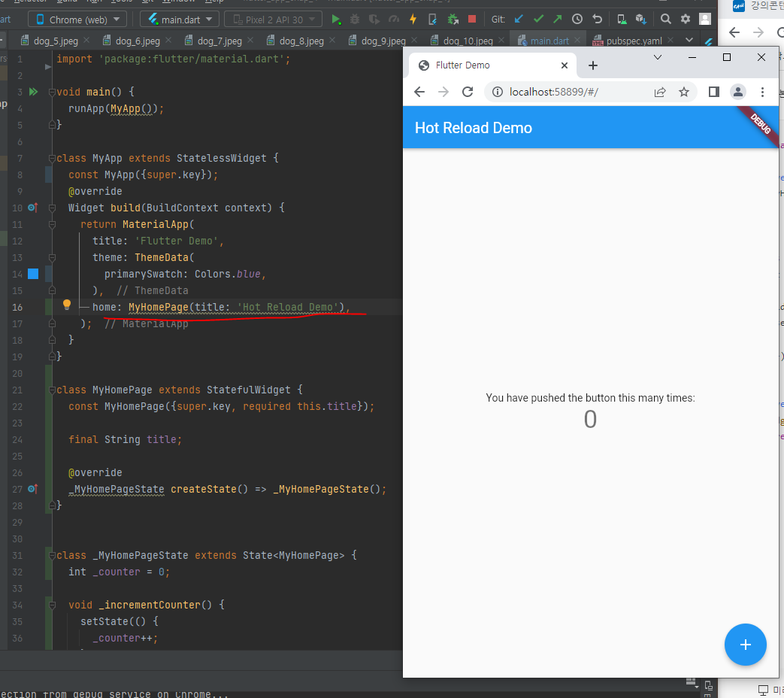The height and width of the screenshot is (698, 784).
Task: Click the counter value 0 in app
Action: coord(590,419)
